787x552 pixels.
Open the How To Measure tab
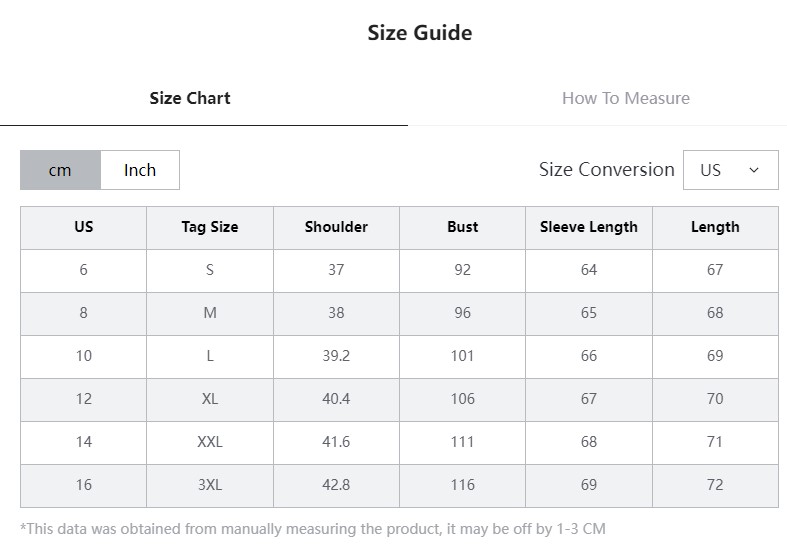625,98
